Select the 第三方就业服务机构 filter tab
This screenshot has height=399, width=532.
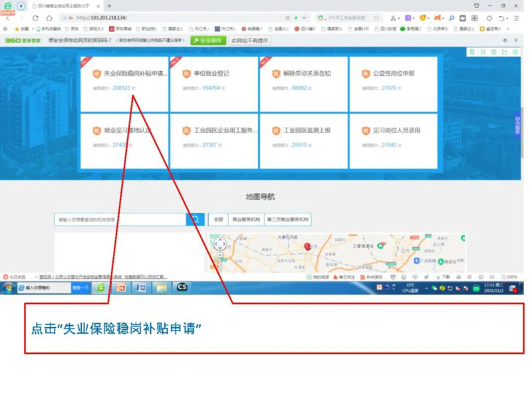[287, 219]
